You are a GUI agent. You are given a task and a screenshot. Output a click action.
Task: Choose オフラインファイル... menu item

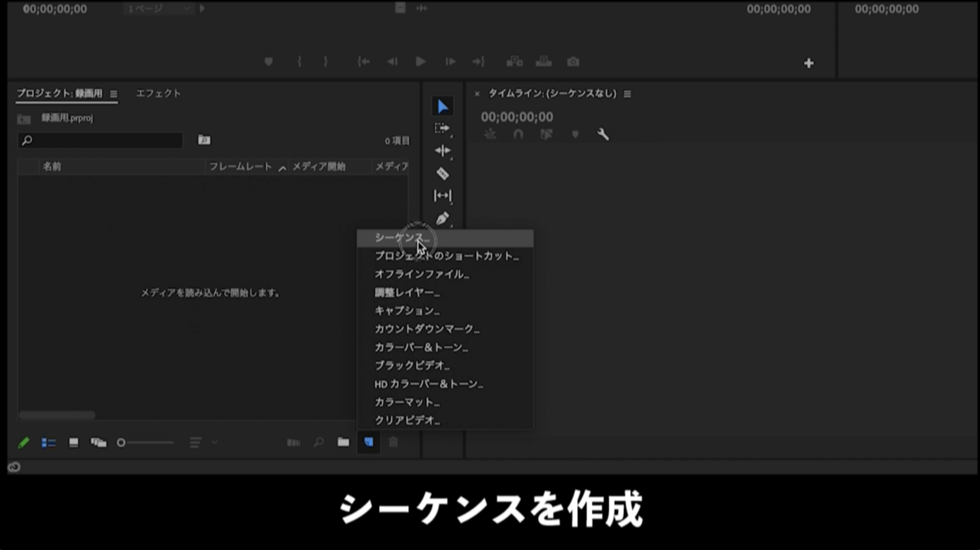445,274
